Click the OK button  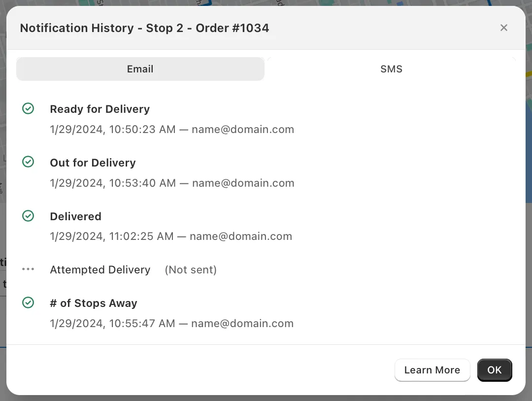[495, 370]
